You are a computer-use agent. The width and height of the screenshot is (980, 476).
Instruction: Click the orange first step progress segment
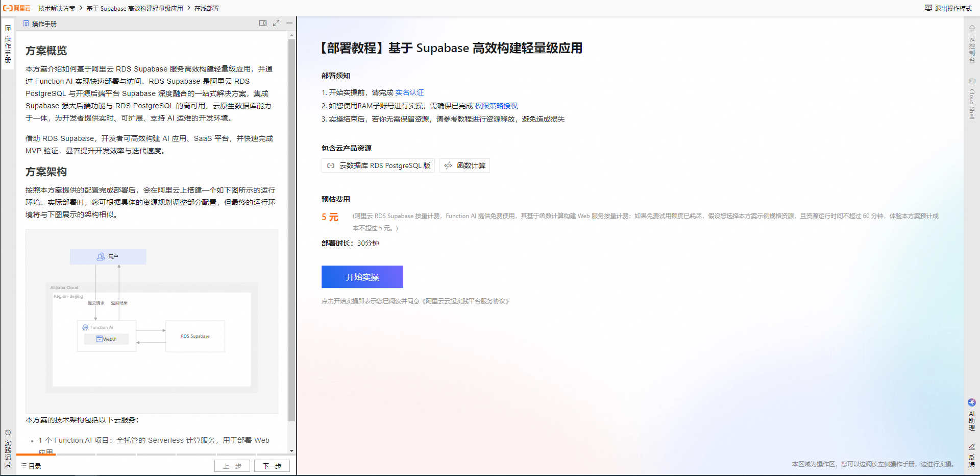tap(36, 455)
